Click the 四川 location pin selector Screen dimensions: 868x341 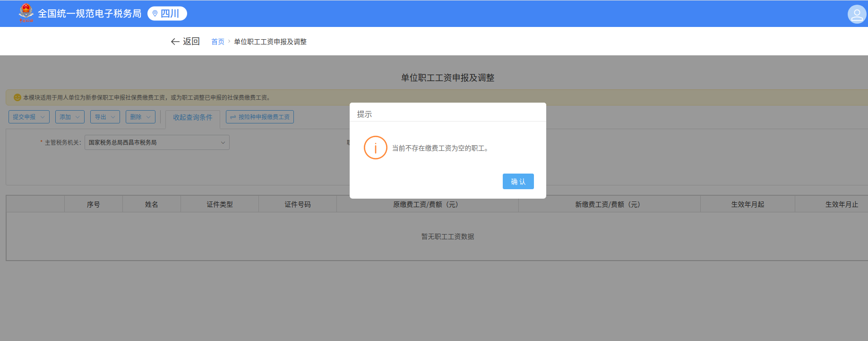(x=167, y=14)
